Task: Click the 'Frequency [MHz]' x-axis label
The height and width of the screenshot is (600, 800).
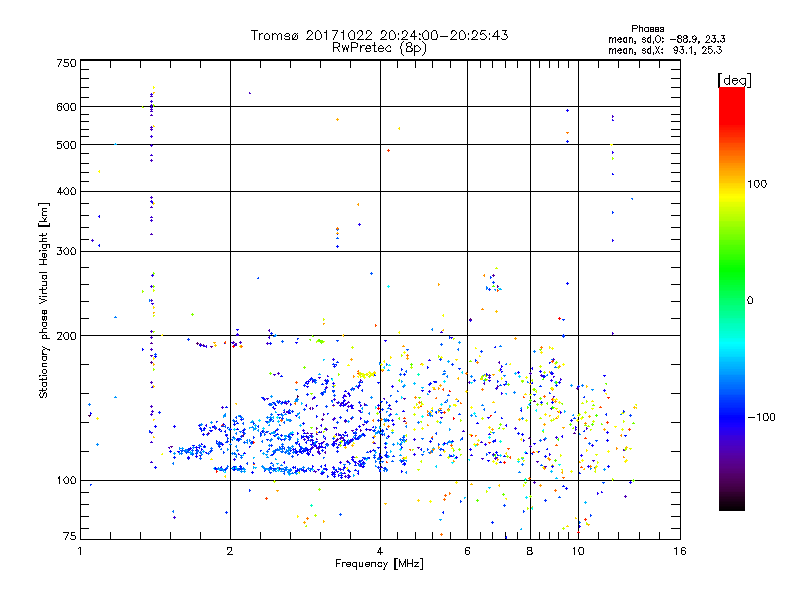Action: 379,564
